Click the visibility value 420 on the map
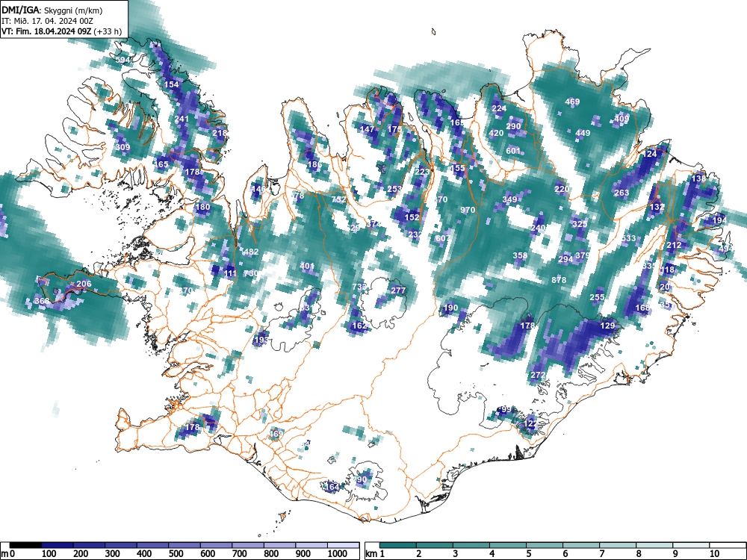This screenshot has width=747, height=560. 496,133
